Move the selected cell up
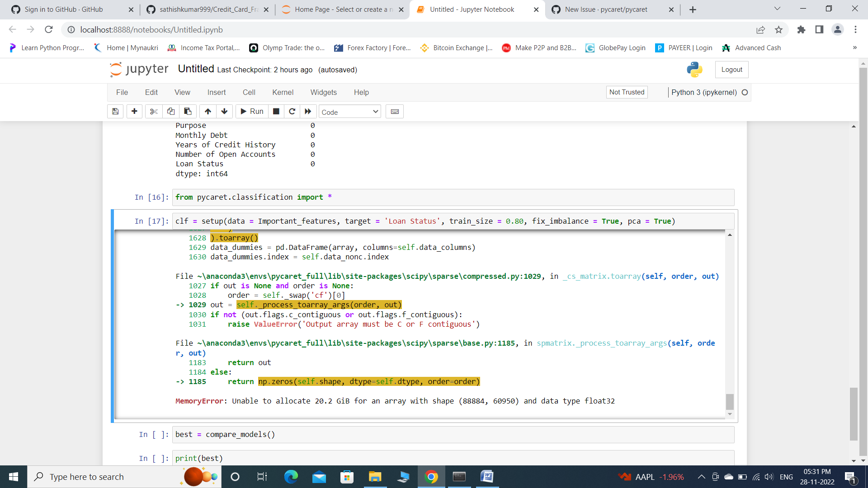Screen dimensions: 868x488 pyautogui.click(x=208, y=111)
